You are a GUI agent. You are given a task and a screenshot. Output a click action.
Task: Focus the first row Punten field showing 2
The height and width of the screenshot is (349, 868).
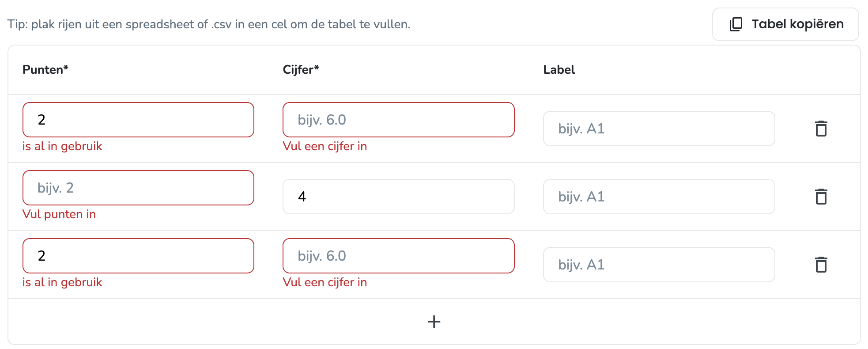click(x=138, y=120)
